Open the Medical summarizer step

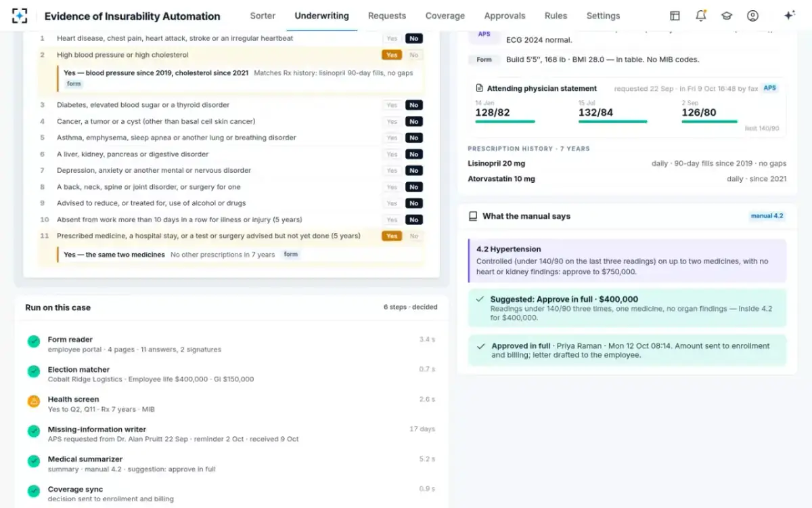click(231, 464)
